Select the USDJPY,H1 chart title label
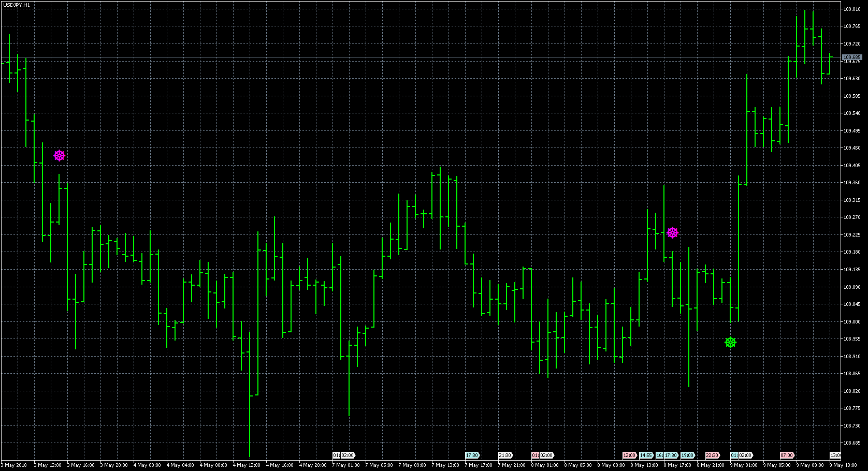 (x=17, y=5)
